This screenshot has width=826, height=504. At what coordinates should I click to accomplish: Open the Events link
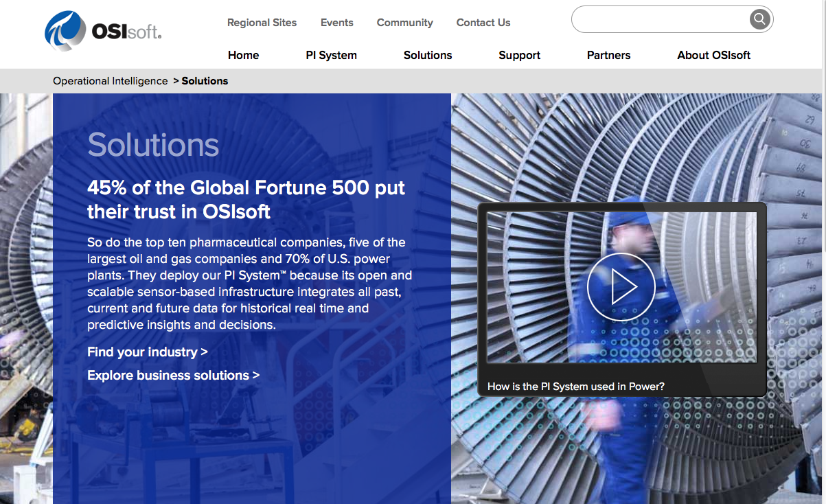pos(337,23)
